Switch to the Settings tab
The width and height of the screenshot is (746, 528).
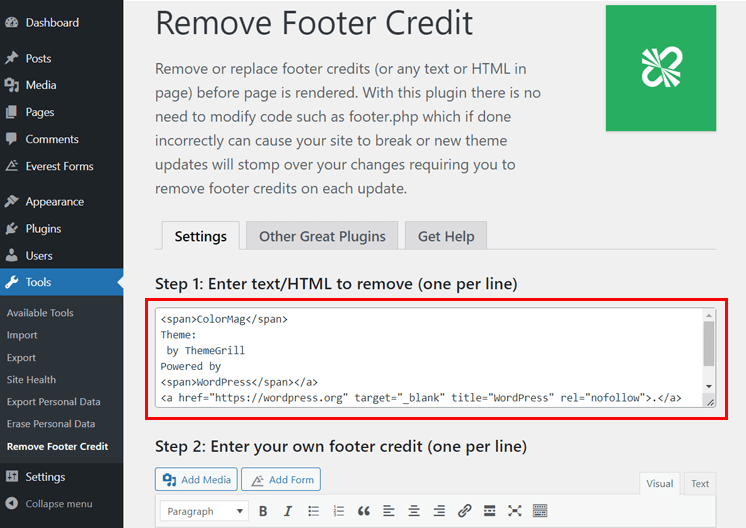(200, 235)
